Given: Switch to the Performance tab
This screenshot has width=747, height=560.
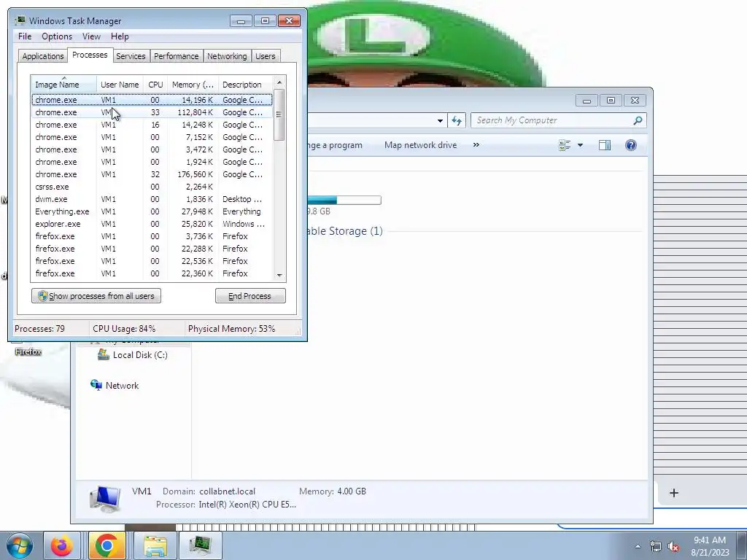Looking at the screenshot, I should click(177, 56).
